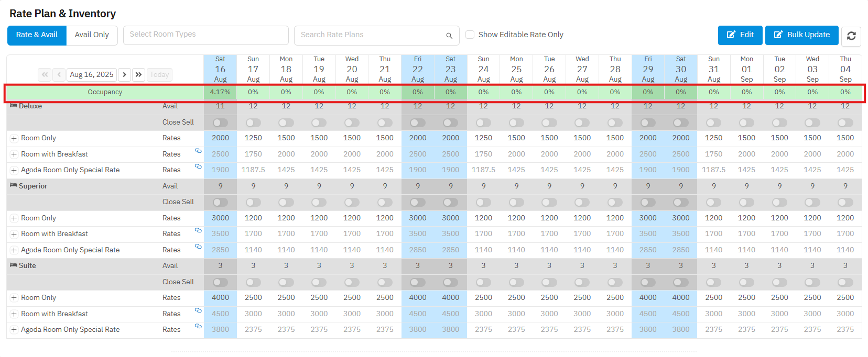Screen dimensions: 868x357
Task: Select Rate & Avail tab
Action: click(x=37, y=35)
